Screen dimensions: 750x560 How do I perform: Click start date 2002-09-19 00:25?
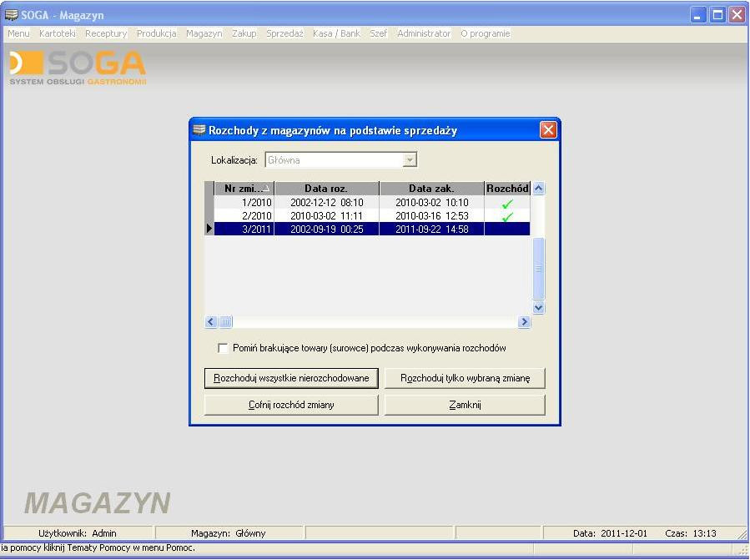[x=327, y=230]
